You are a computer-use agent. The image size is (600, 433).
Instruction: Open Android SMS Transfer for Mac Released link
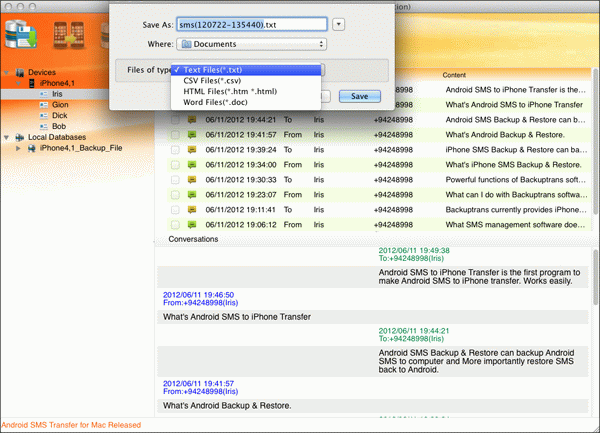coord(71,425)
